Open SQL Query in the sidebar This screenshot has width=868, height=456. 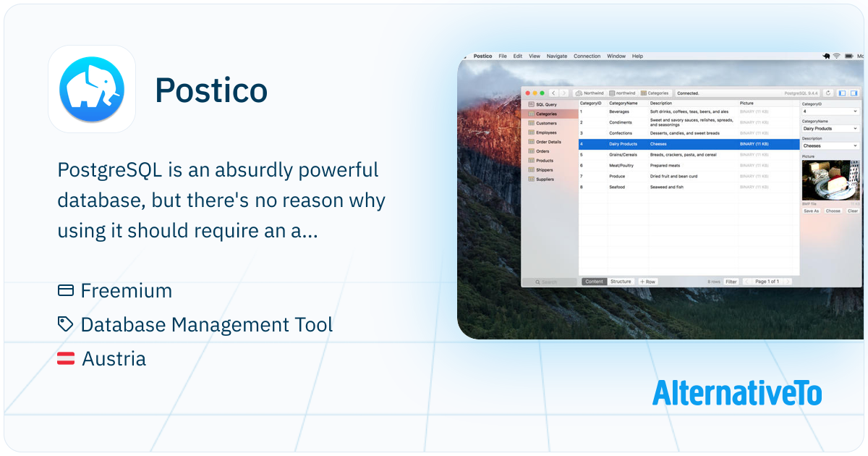coord(550,104)
